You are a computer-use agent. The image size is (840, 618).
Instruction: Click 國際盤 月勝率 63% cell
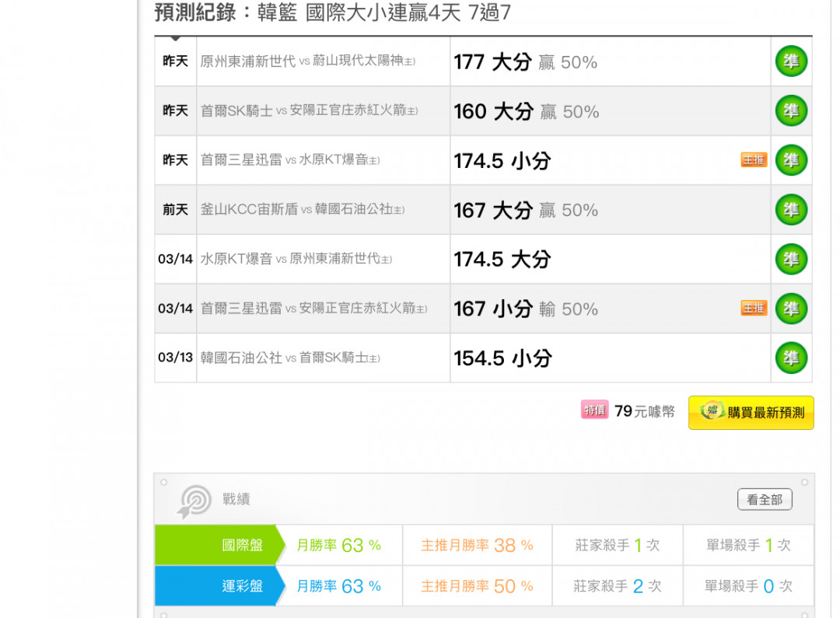tap(338, 546)
